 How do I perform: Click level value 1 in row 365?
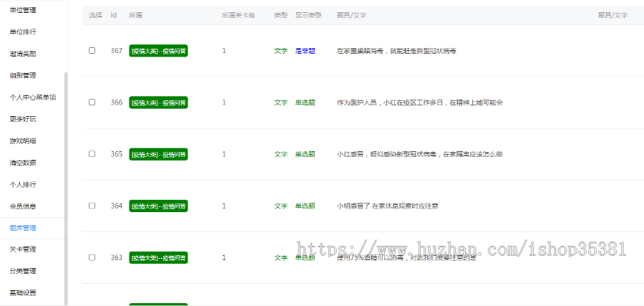click(x=224, y=154)
